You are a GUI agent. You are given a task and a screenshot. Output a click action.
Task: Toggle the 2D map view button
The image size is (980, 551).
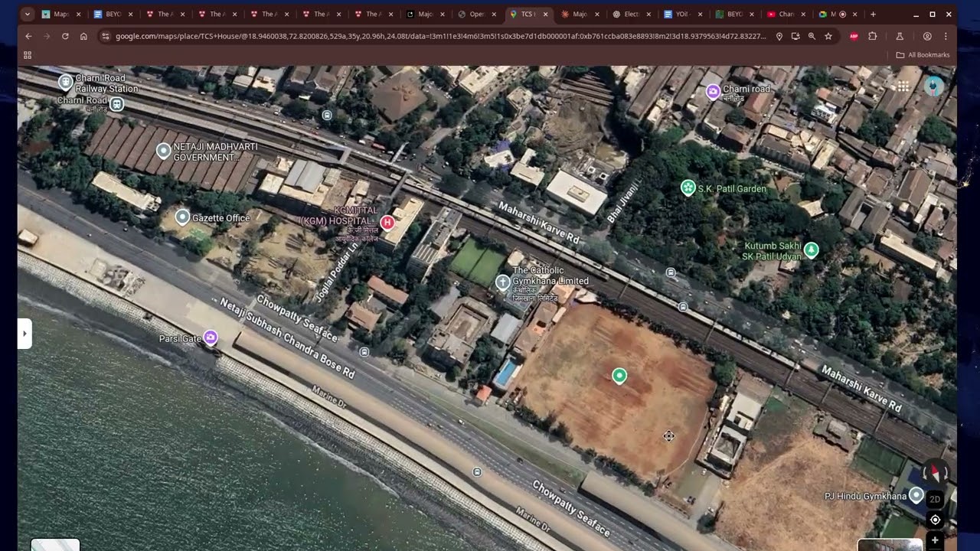click(x=935, y=500)
